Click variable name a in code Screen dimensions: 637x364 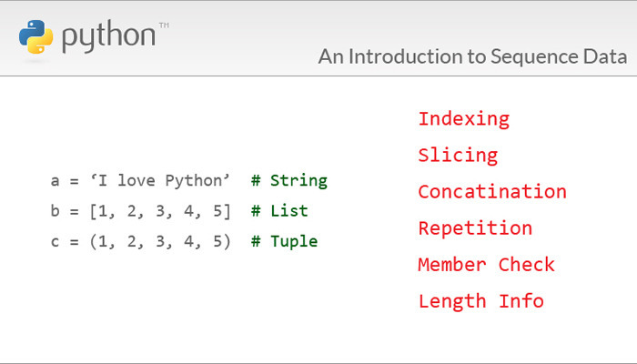[55, 181]
